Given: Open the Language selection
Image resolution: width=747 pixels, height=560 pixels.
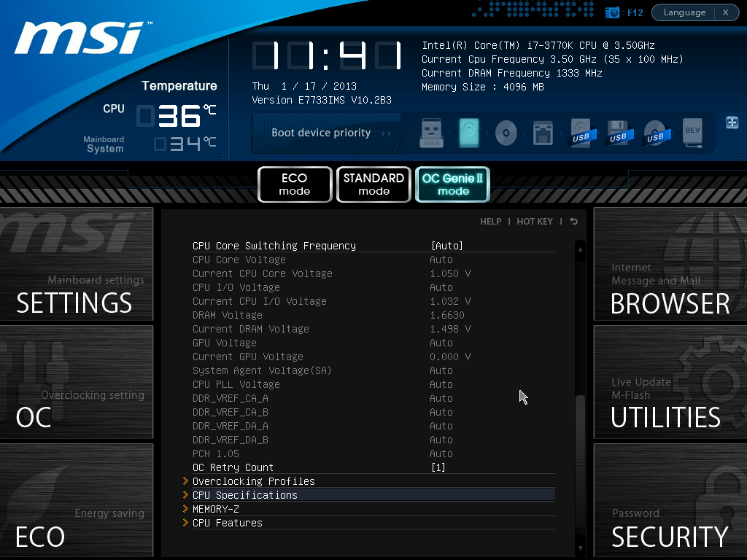Looking at the screenshot, I should tap(684, 12).
